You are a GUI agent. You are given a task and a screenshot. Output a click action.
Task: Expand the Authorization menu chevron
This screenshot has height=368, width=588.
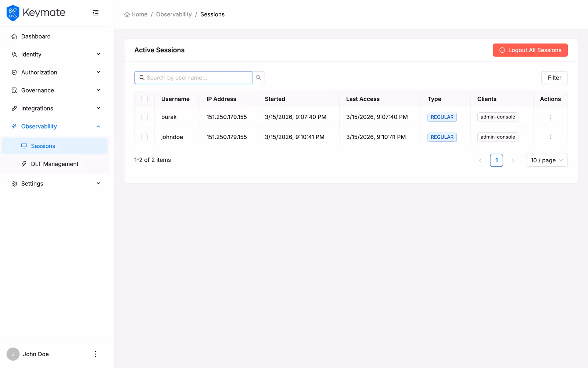click(98, 72)
